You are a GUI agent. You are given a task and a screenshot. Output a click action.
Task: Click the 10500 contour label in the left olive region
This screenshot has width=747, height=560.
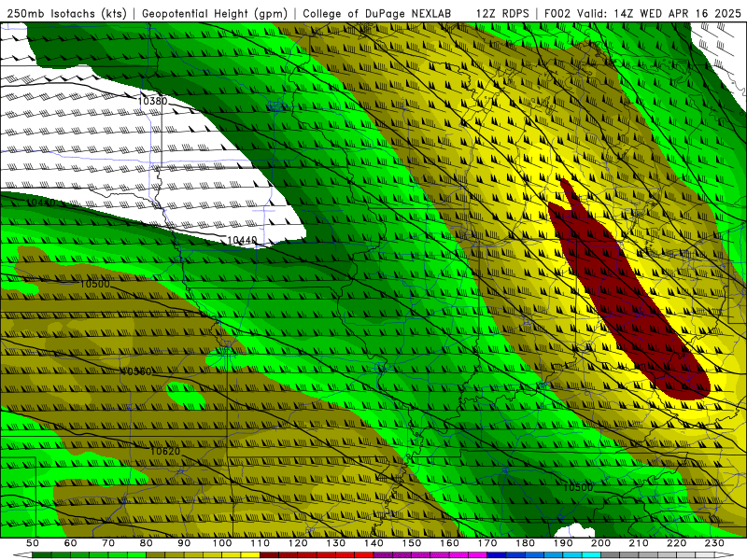pos(95,284)
